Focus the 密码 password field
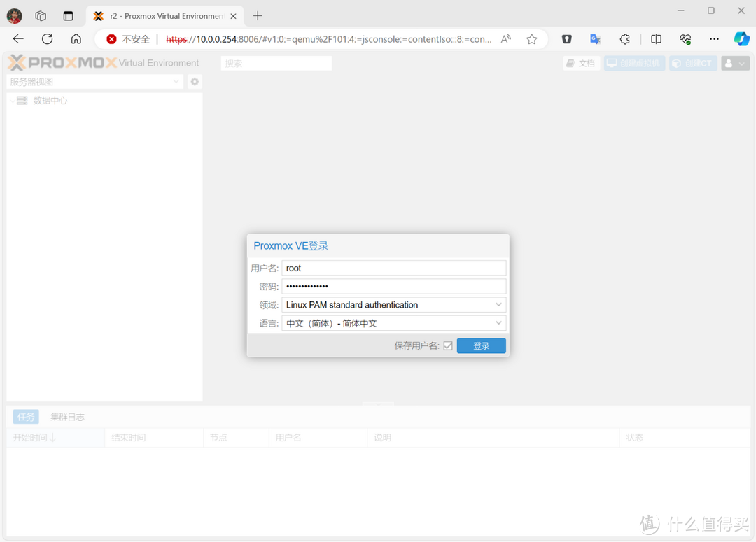 (393, 286)
